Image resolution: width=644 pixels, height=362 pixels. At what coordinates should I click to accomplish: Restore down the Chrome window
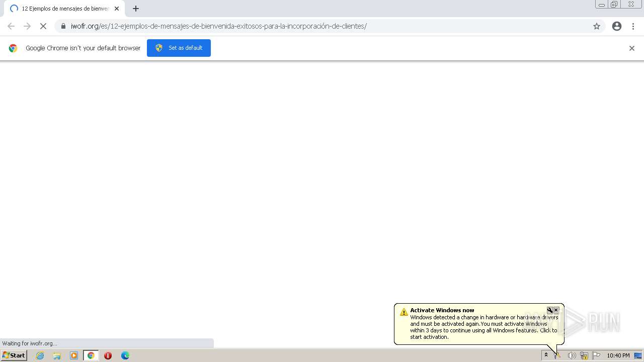point(614,5)
